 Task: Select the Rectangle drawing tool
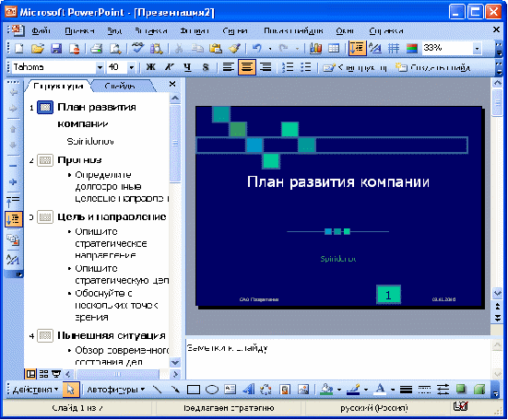[194, 390]
